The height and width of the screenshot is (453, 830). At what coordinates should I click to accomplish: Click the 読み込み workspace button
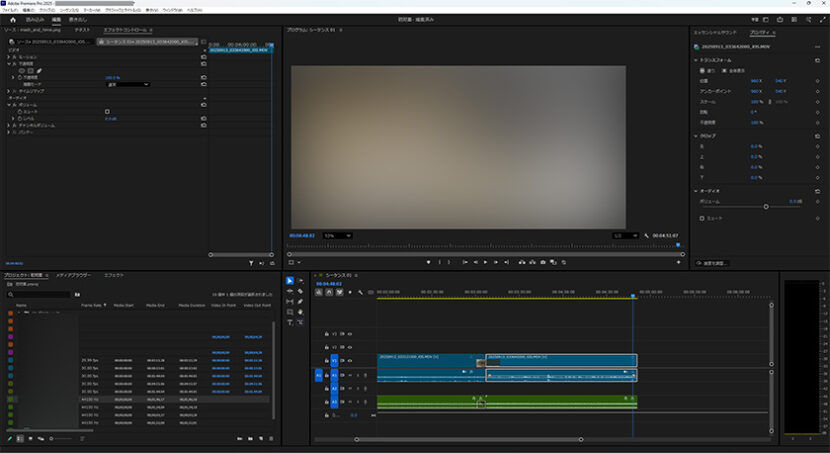tap(35, 19)
